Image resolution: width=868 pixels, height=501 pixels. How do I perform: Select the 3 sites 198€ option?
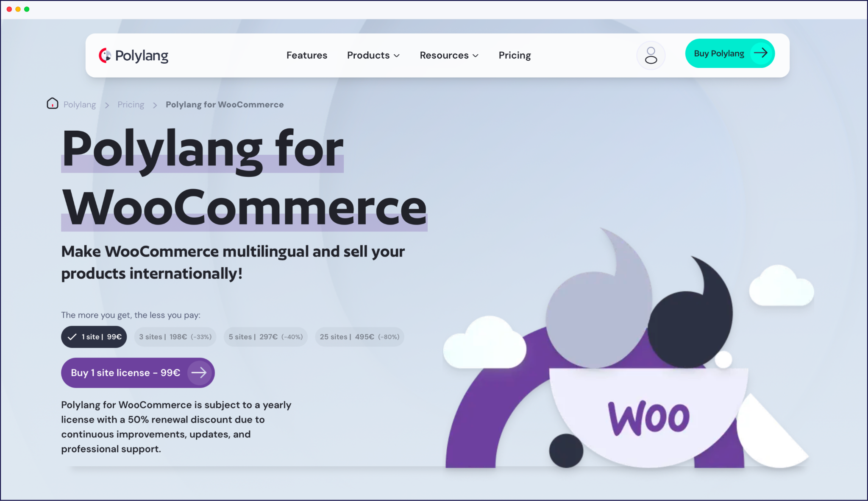175,337
